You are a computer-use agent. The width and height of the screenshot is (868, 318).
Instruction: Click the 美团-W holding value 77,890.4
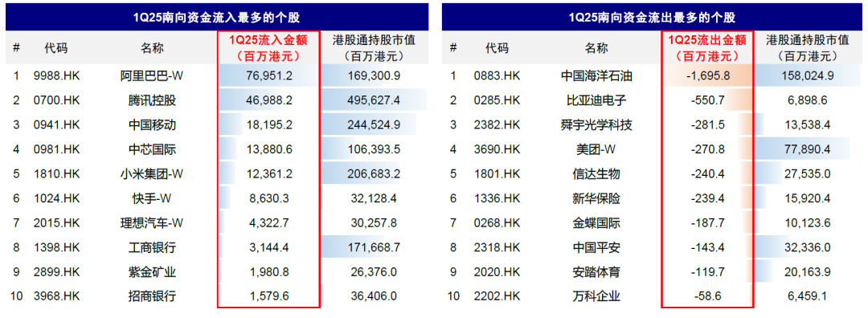(808, 149)
